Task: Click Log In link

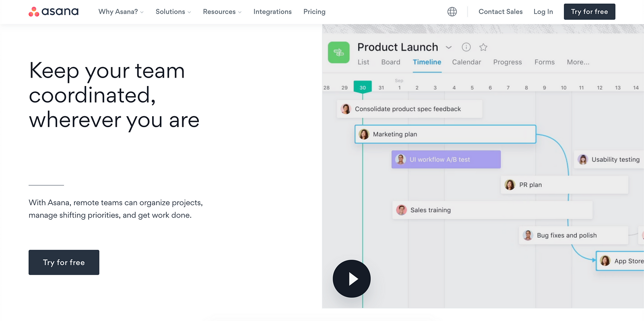Action: coord(543,12)
